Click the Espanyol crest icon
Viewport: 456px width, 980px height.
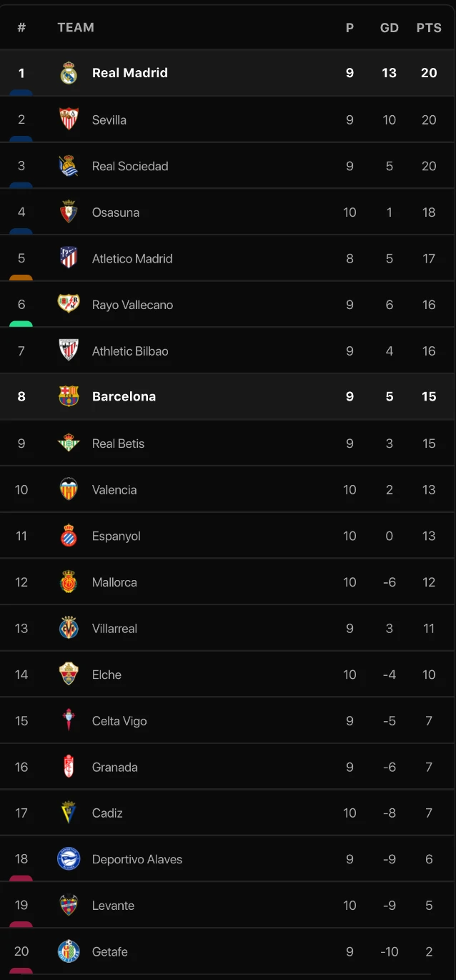point(69,536)
